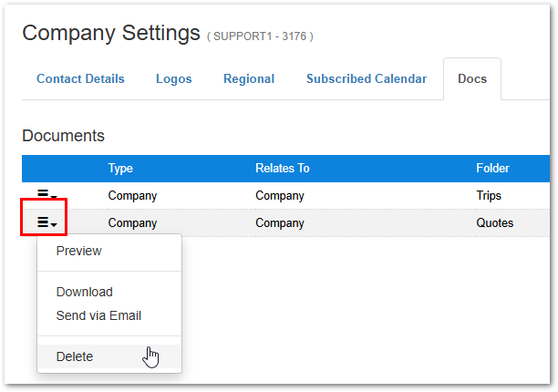
Task: Click Company under Relates To in Quotes row
Action: coord(280,223)
